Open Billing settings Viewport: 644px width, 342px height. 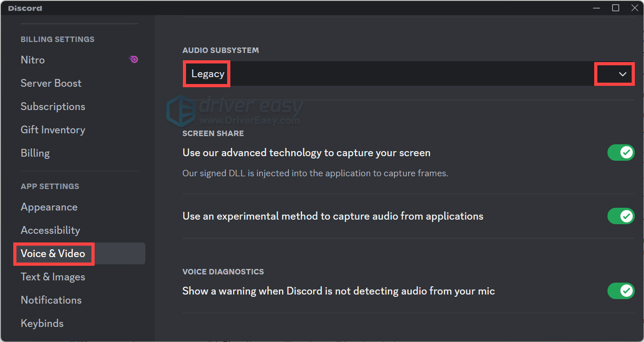pos(35,153)
